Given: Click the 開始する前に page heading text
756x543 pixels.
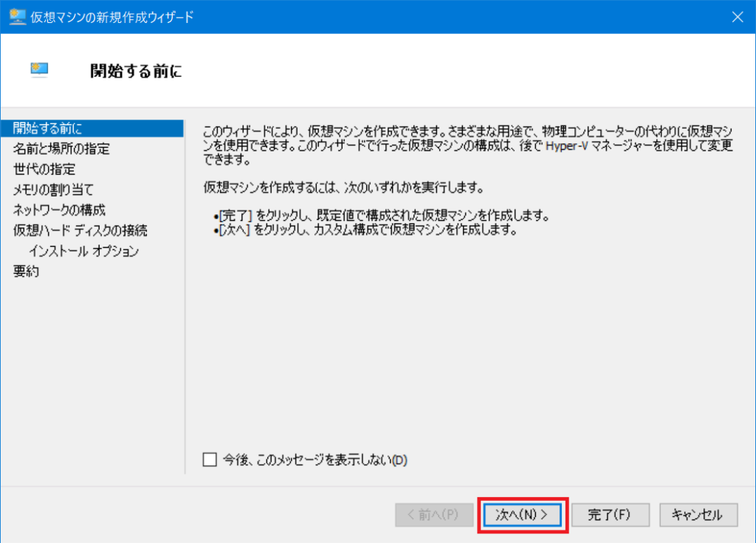Looking at the screenshot, I should 136,72.
